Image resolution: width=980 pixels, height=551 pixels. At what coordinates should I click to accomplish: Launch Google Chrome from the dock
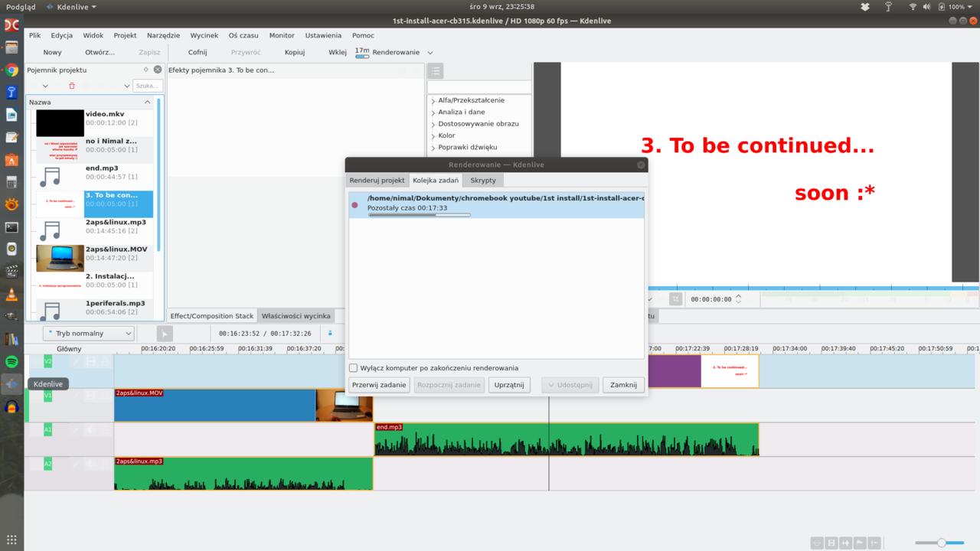pyautogui.click(x=11, y=70)
